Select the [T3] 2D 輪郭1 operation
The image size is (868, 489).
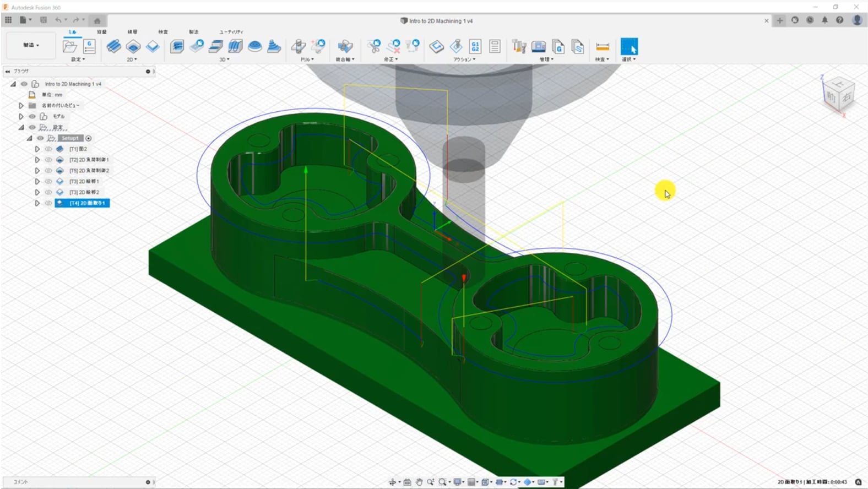(x=84, y=182)
